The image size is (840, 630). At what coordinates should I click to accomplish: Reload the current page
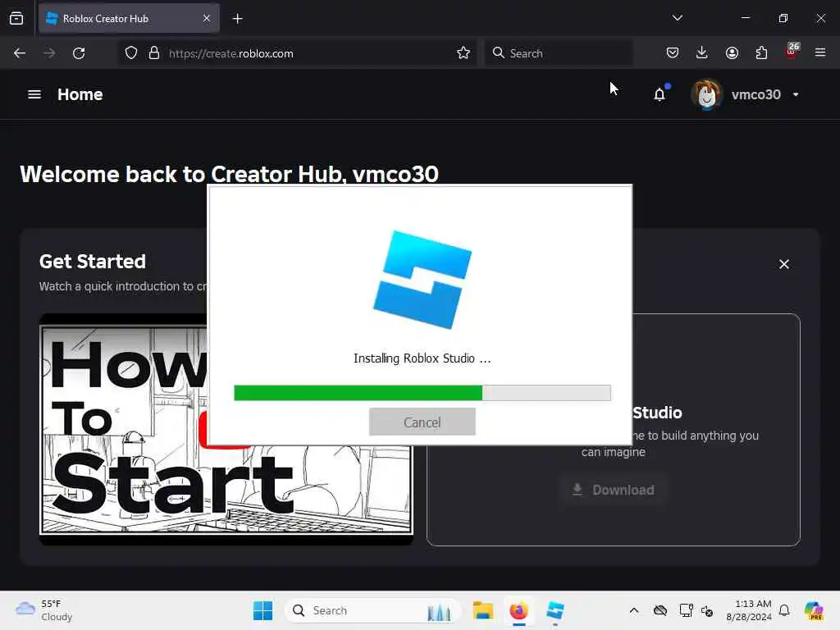79,53
